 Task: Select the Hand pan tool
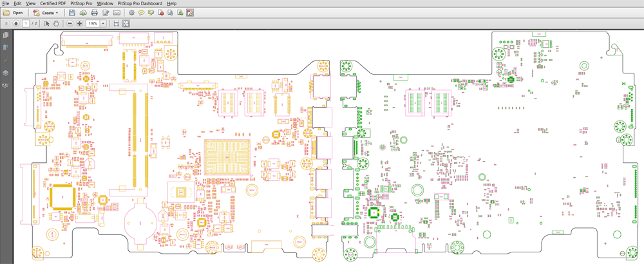(56, 23)
